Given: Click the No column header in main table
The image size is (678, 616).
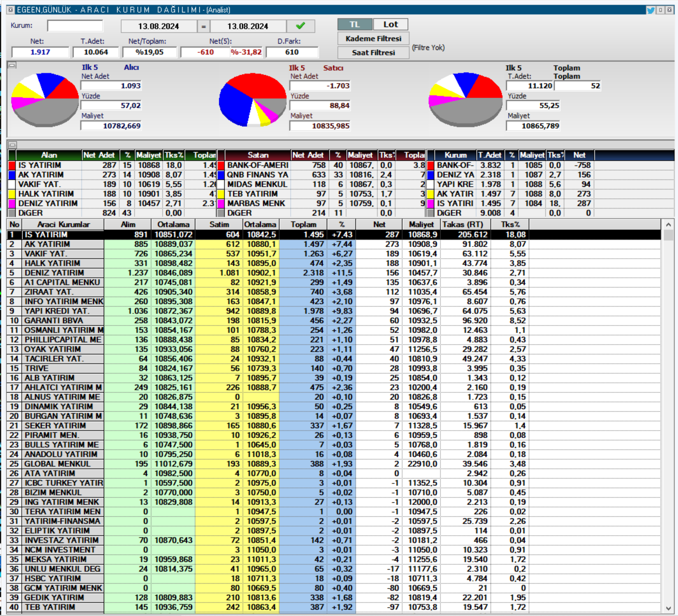Looking at the screenshot, I should (14, 225).
